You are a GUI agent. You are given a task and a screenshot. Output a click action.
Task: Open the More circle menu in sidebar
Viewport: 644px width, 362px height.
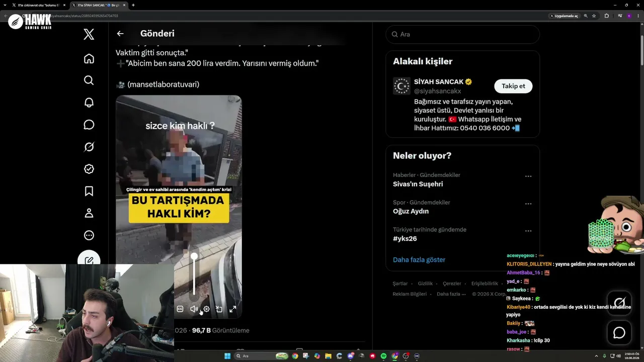pyautogui.click(x=89, y=235)
